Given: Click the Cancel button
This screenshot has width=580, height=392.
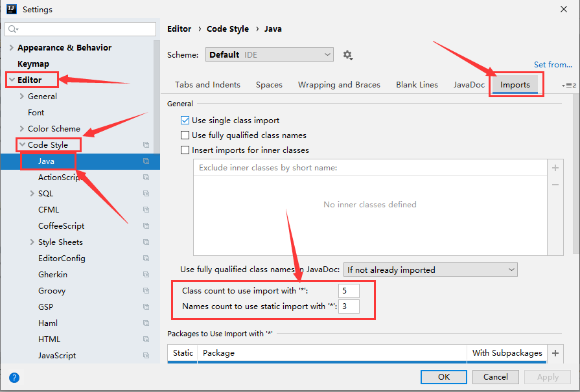Looking at the screenshot, I should pos(496,377).
